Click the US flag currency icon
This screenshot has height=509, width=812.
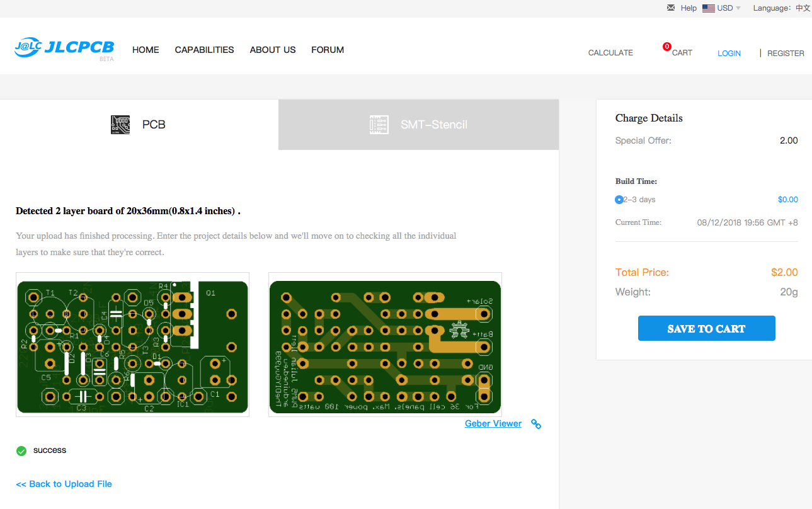(708, 8)
